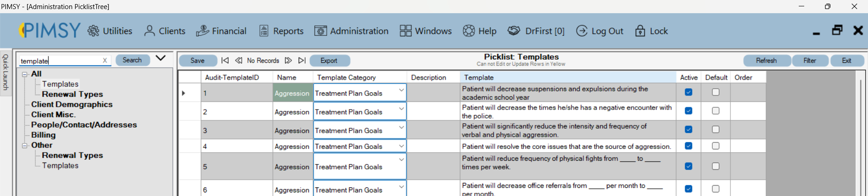Clear search text with X icon

105,60
